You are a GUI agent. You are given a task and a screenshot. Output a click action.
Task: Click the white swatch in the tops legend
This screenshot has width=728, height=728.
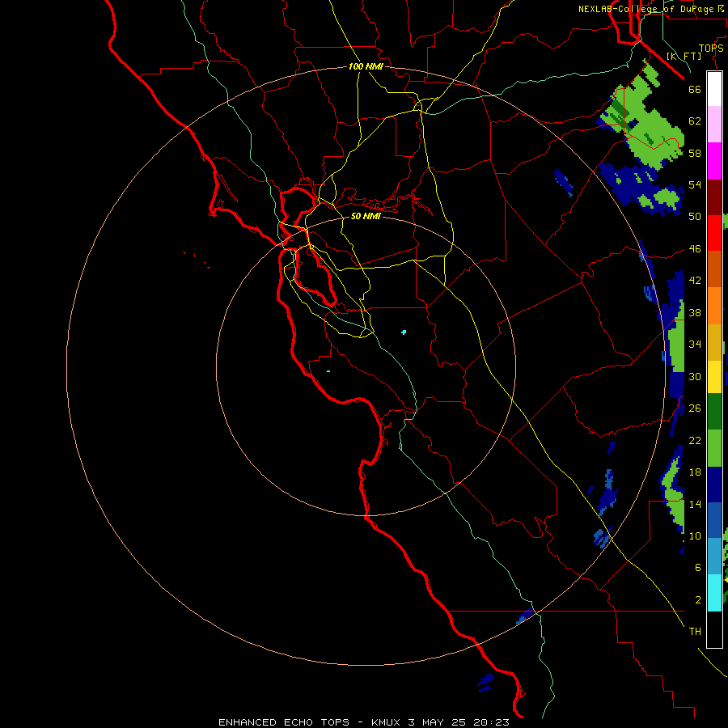coord(714,89)
